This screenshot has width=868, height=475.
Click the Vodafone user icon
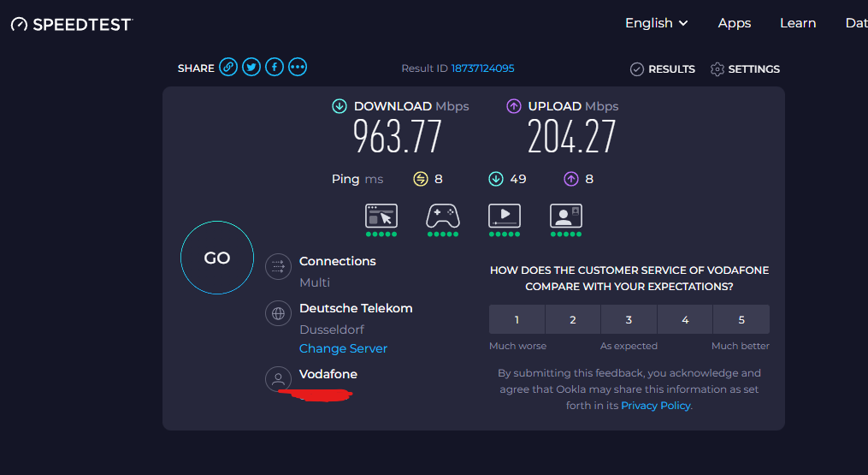pos(279,379)
